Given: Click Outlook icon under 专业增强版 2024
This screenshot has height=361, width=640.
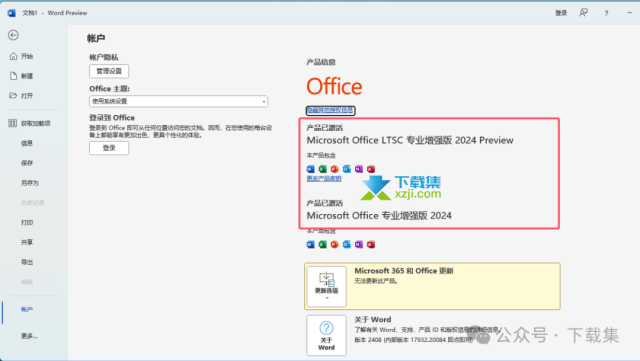Looking at the screenshot, I should [347, 245].
